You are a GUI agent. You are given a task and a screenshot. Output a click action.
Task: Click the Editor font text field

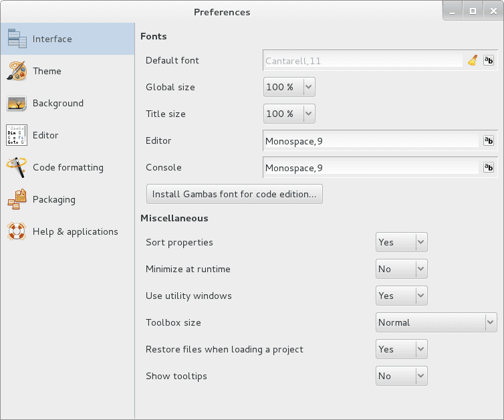pos(372,141)
